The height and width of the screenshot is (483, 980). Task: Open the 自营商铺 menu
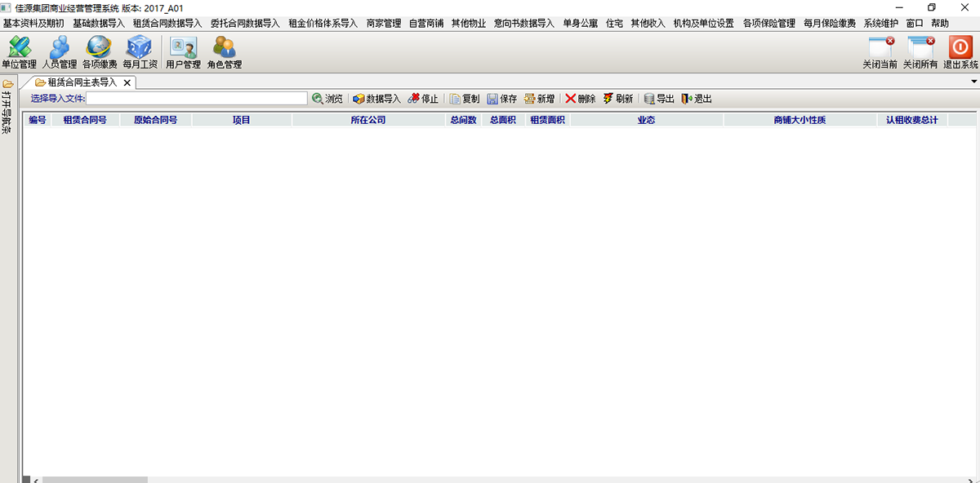tap(426, 23)
